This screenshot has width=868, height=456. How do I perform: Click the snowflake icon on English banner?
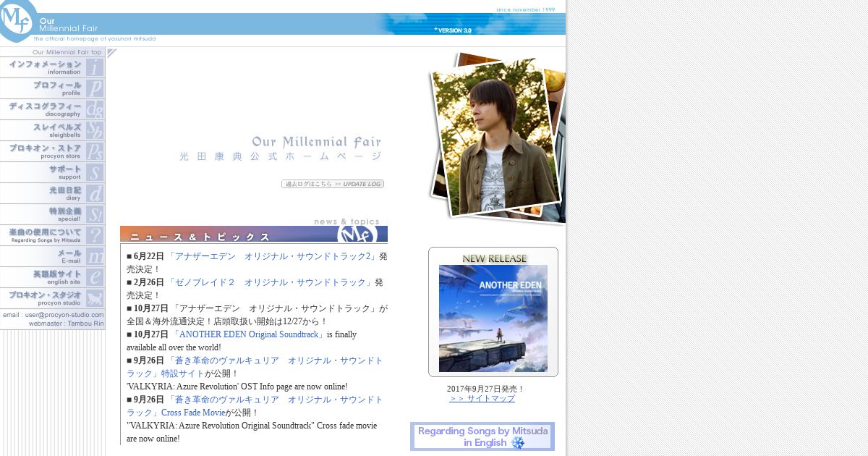click(x=518, y=442)
